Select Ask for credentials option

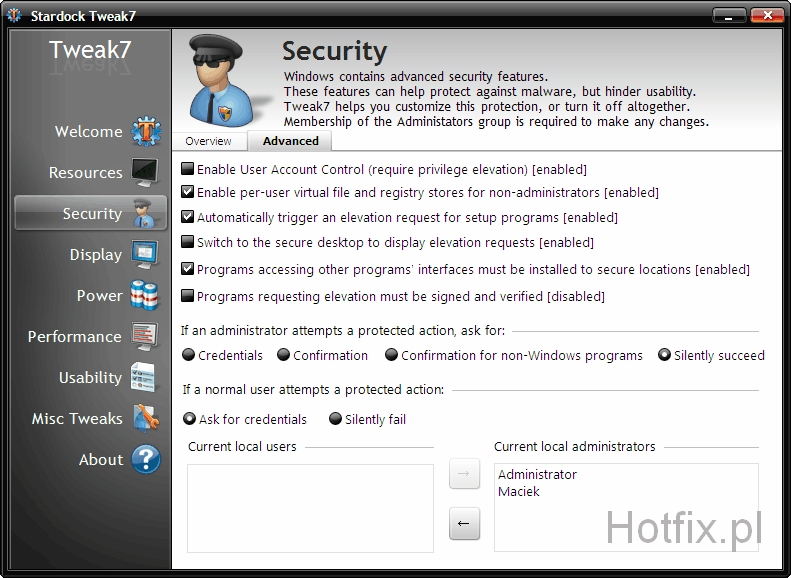(x=189, y=419)
